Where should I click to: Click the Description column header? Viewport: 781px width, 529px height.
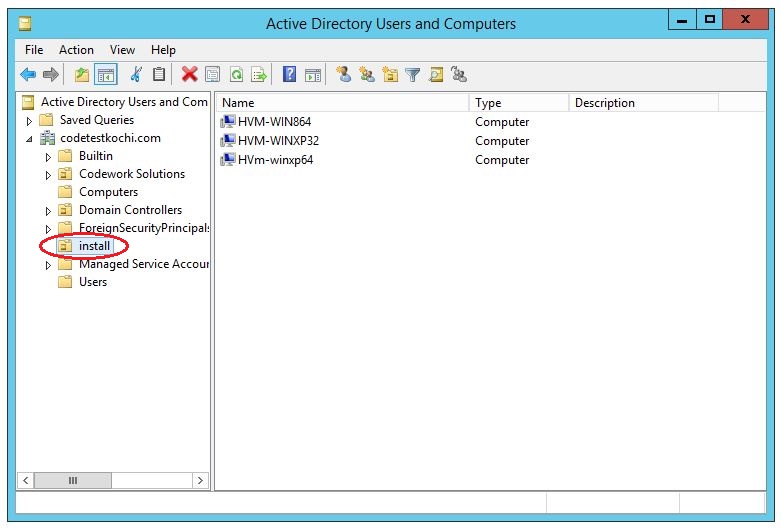coord(644,103)
